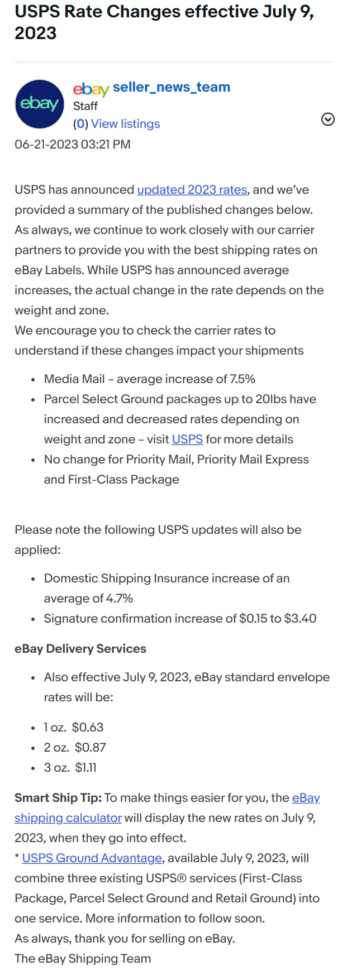Image resolution: width=347 pixels, height=980 pixels.
Task: Click the 3 oz. $1.11 rate item
Action: pos(70,768)
